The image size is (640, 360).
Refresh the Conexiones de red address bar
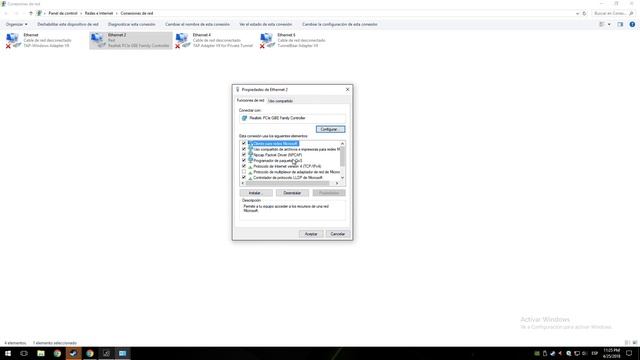584,13
